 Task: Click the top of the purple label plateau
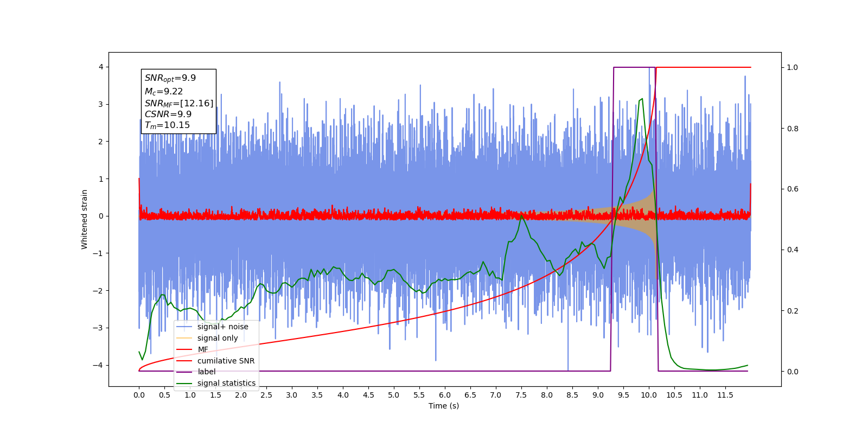(634, 67)
